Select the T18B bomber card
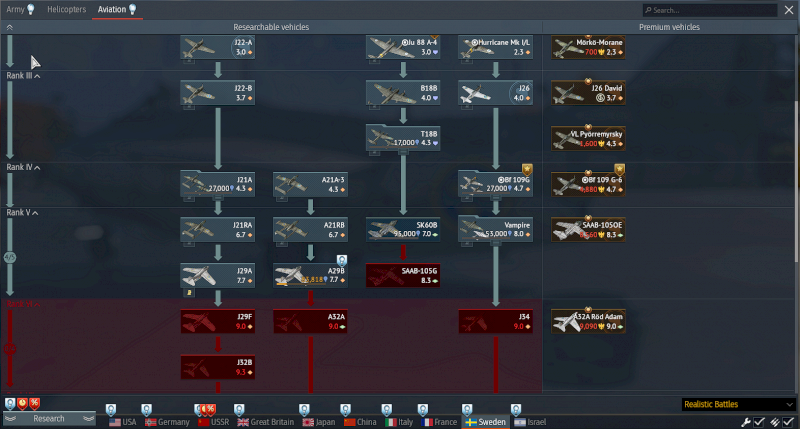800x429 pixels. point(402,138)
